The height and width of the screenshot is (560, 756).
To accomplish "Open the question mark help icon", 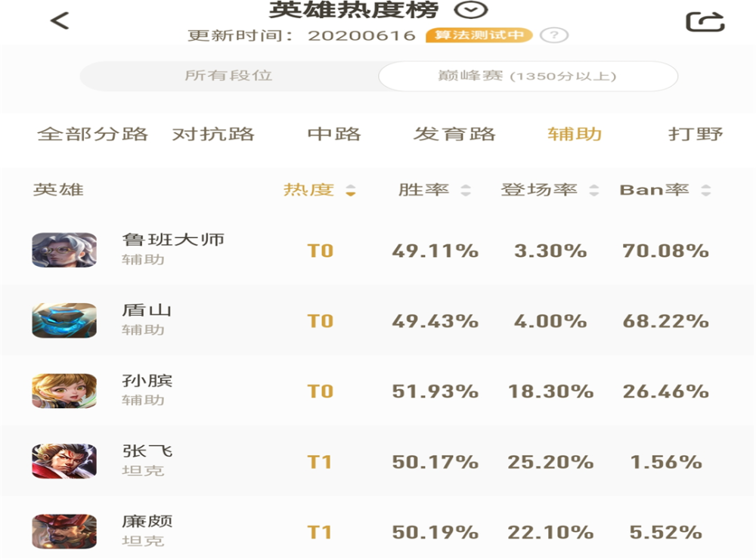I will coord(554,36).
